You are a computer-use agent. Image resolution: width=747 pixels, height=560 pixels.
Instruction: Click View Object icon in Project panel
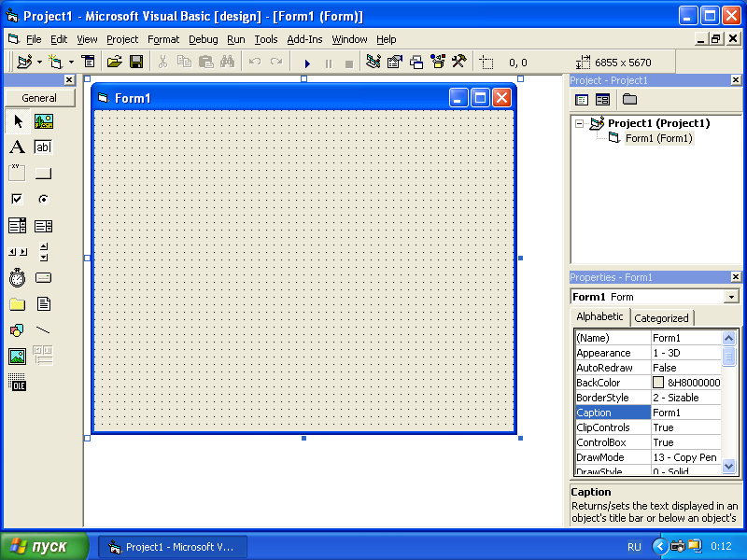tap(602, 100)
